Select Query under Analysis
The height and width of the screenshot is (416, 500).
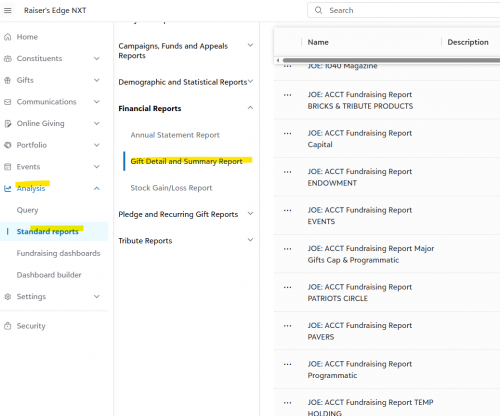[27, 210]
